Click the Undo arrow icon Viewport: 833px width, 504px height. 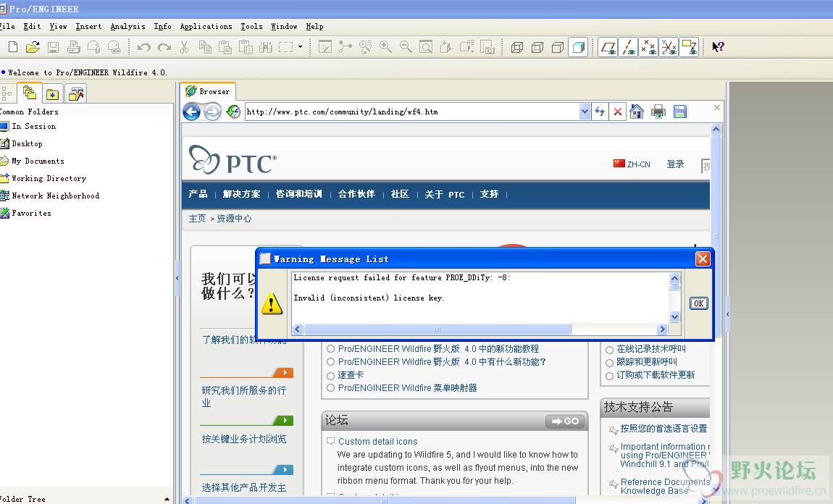[x=144, y=47]
